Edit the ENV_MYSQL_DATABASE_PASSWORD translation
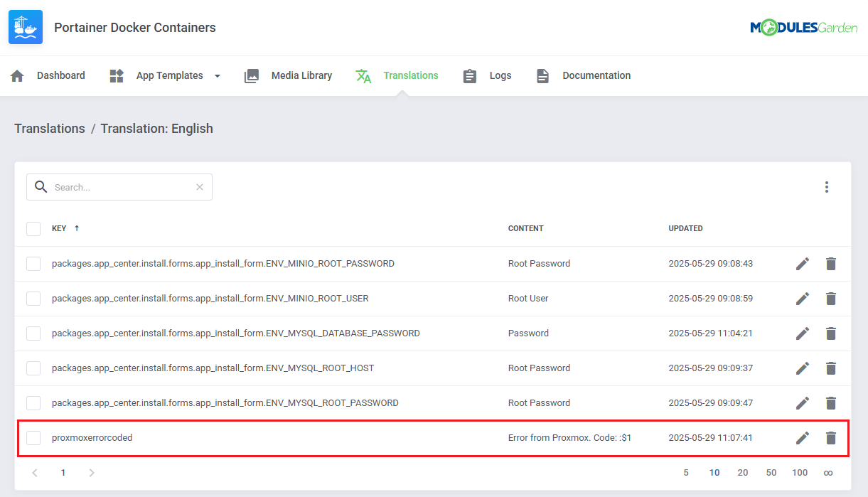The image size is (868, 497). [x=803, y=333]
